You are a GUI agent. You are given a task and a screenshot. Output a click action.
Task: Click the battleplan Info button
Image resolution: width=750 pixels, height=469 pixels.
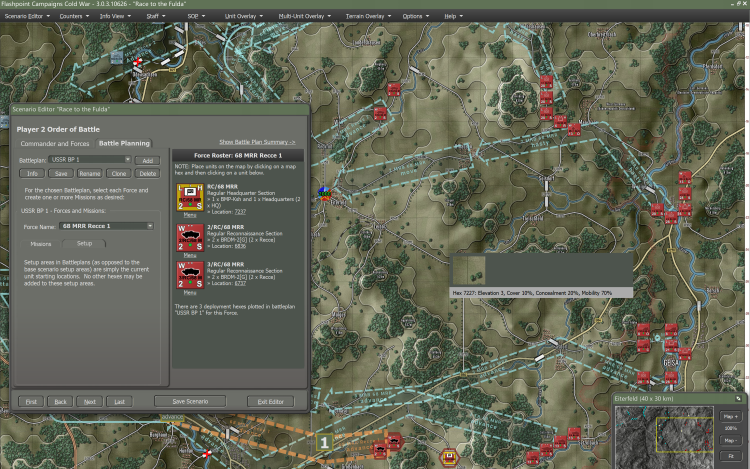click(32, 174)
